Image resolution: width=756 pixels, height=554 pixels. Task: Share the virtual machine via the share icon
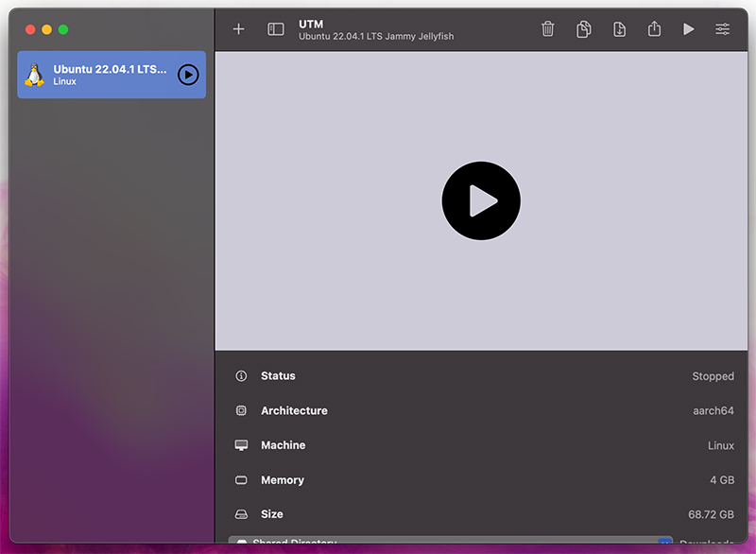[x=654, y=29]
